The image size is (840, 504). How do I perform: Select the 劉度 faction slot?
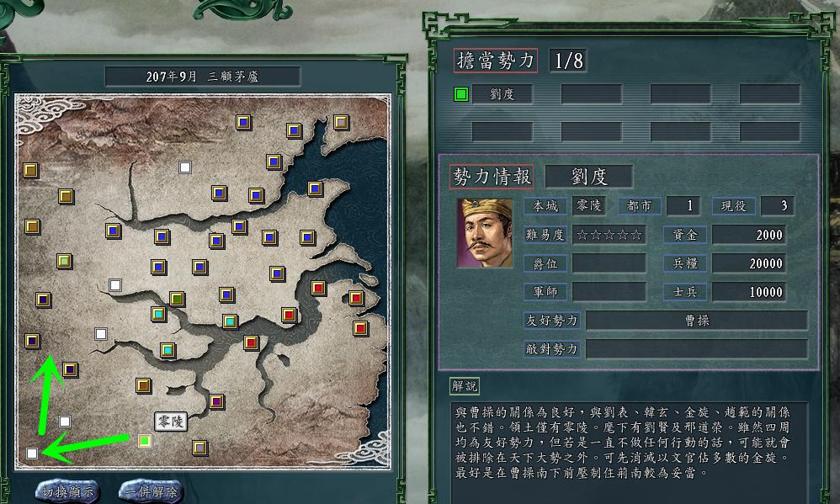[502, 94]
